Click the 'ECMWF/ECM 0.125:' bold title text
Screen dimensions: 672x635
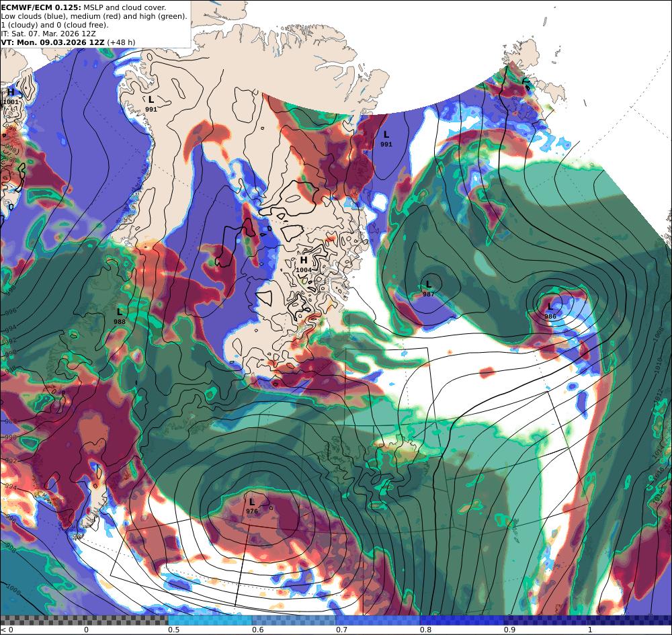[x=41, y=7]
